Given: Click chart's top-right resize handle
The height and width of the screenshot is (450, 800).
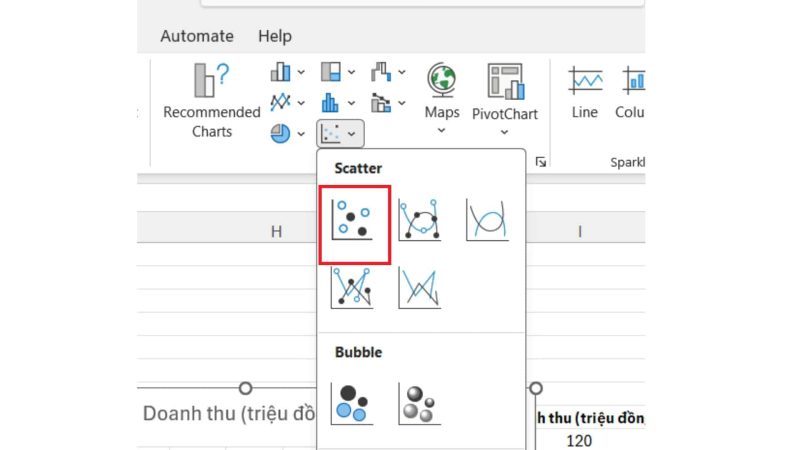Looking at the screenshot, I should pos(536,388).
